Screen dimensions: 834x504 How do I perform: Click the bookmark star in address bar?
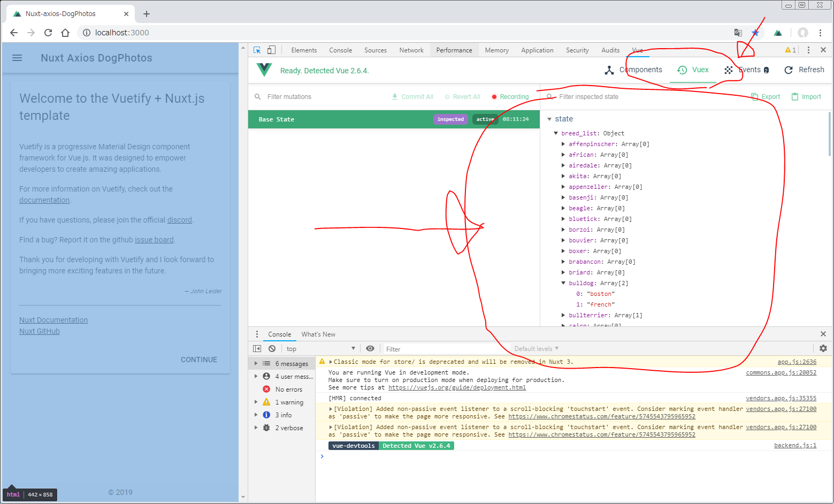click(x=755, y=33)
